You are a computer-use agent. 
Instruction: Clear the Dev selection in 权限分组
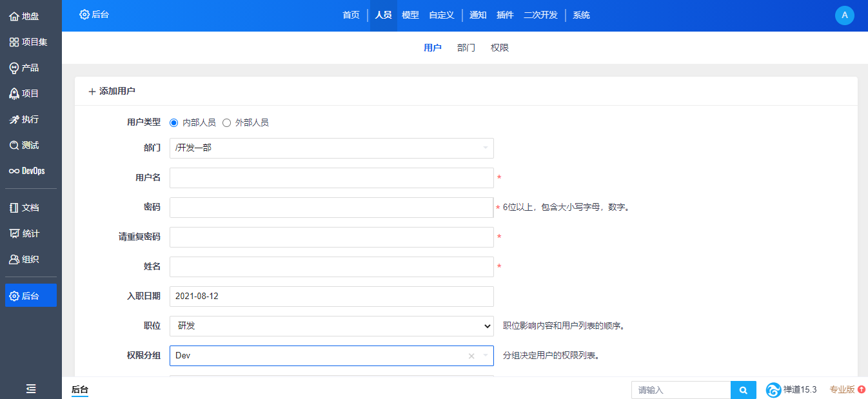click(471, 356)
